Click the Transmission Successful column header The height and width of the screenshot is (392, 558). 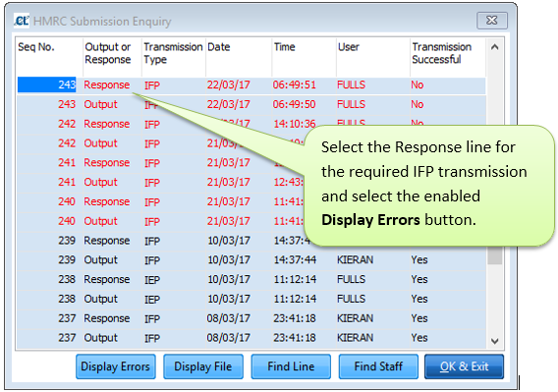click(x=442, y=53)
